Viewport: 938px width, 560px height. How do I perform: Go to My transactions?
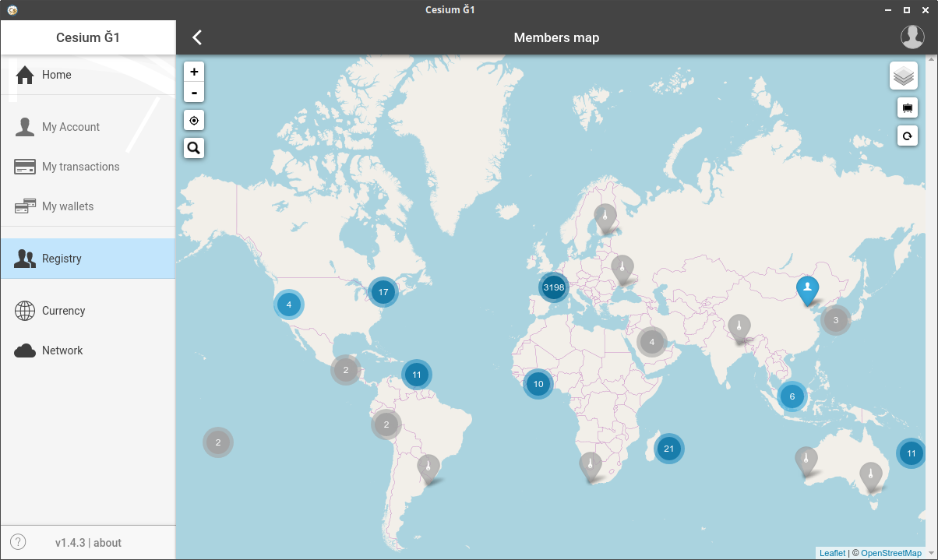click(87, 167)
